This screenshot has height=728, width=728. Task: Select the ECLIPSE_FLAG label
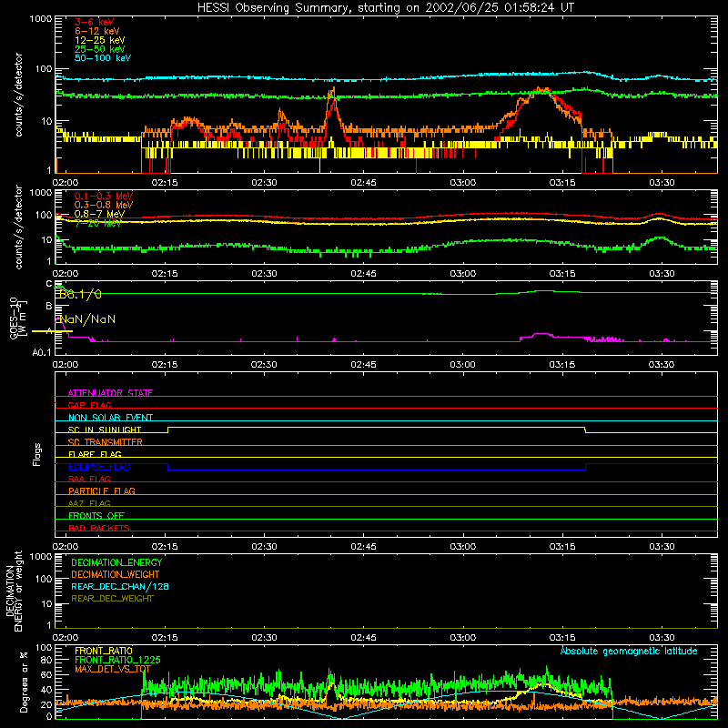click(99, 467)
